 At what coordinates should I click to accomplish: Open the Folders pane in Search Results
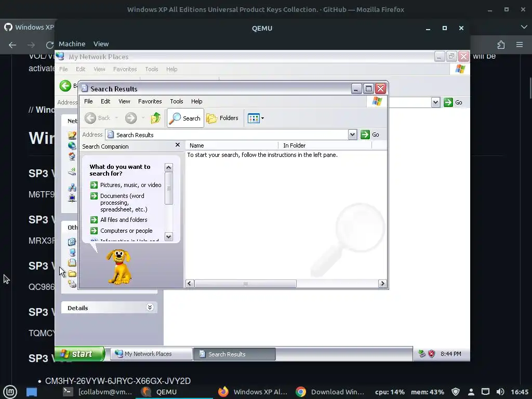(x=222, y=118)
